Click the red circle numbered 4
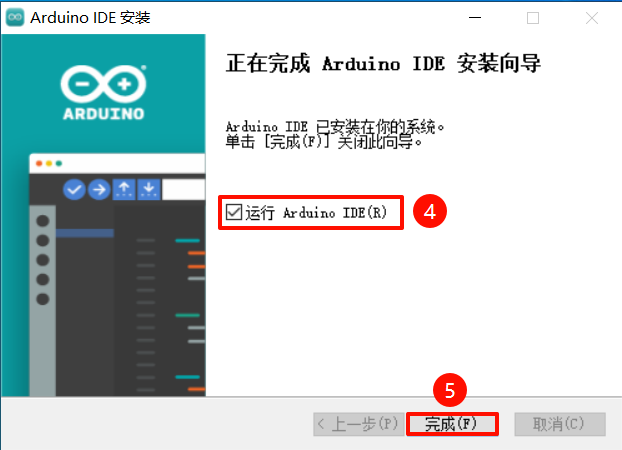 click(x=430, y=211)
